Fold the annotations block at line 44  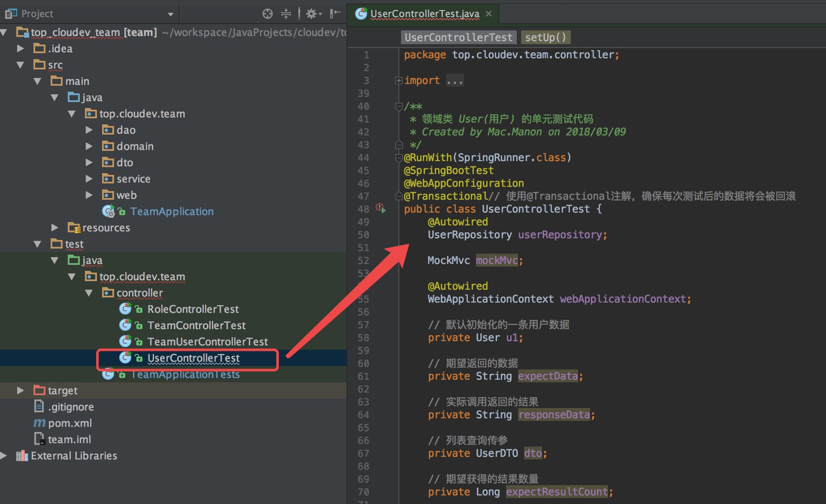point(398,158)
